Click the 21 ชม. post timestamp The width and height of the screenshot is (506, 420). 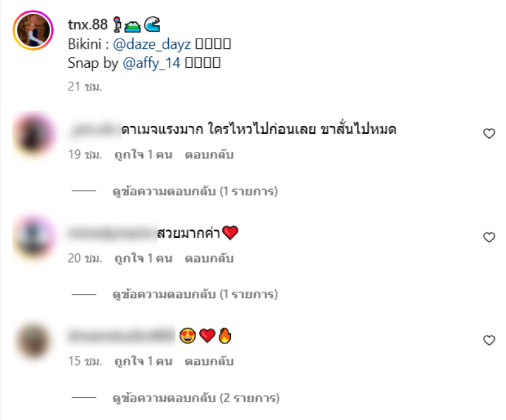pos(85,87)
